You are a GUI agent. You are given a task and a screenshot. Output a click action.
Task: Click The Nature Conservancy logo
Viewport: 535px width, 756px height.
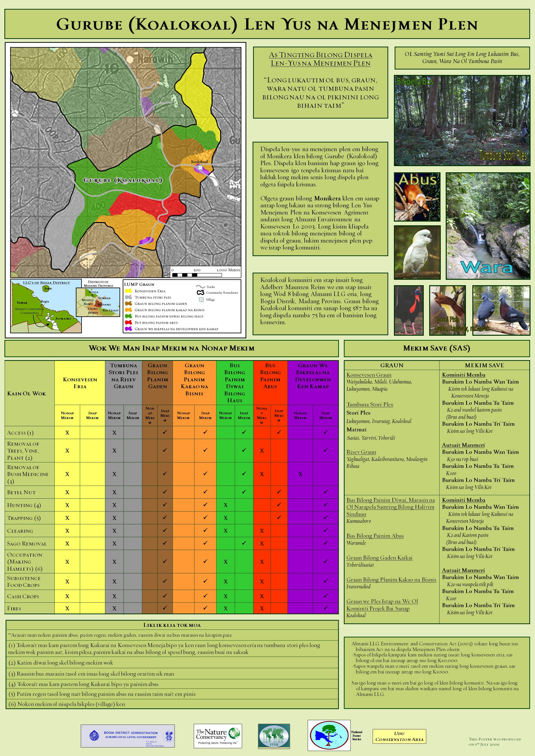tap(218, 736)
